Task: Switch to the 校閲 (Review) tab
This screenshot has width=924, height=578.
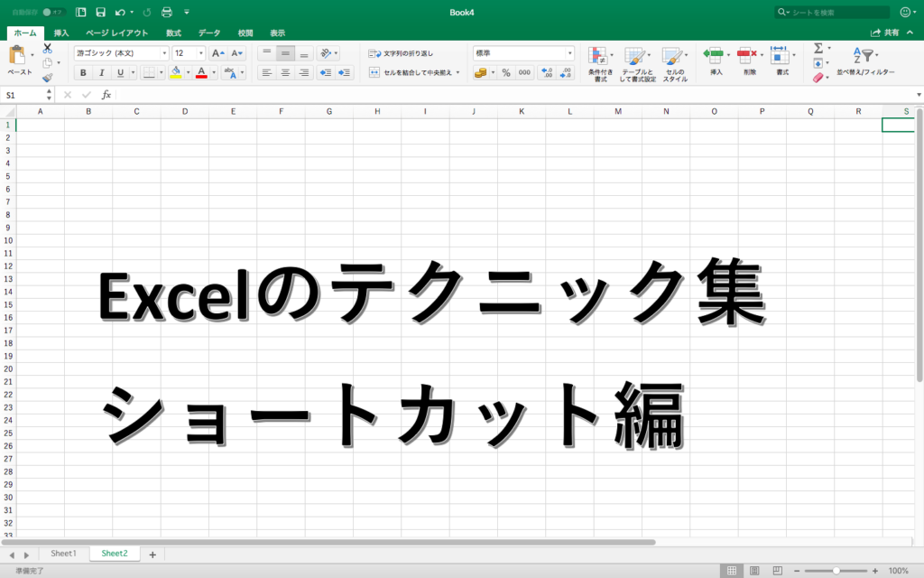Action: point(245,33)
